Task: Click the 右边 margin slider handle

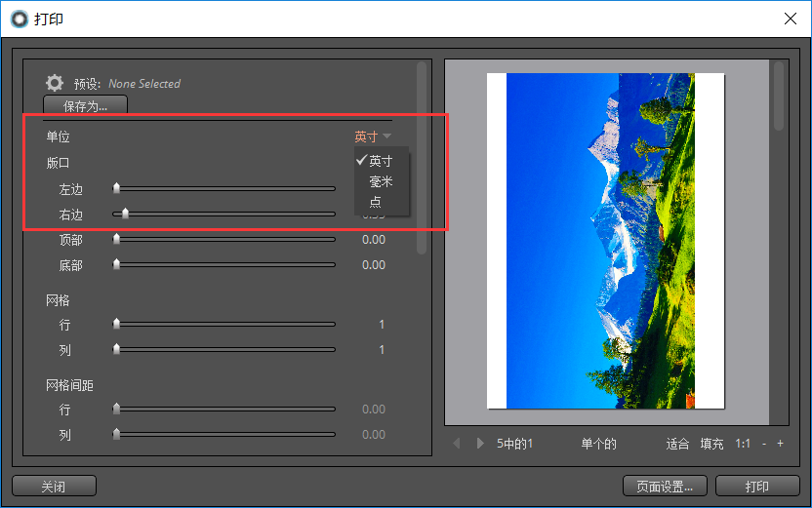Action: 125,214
